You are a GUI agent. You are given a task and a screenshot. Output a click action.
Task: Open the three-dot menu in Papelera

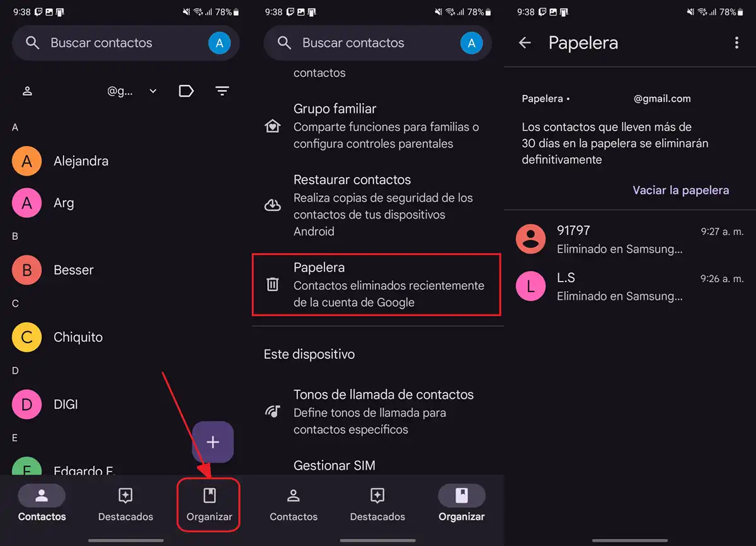736,43
